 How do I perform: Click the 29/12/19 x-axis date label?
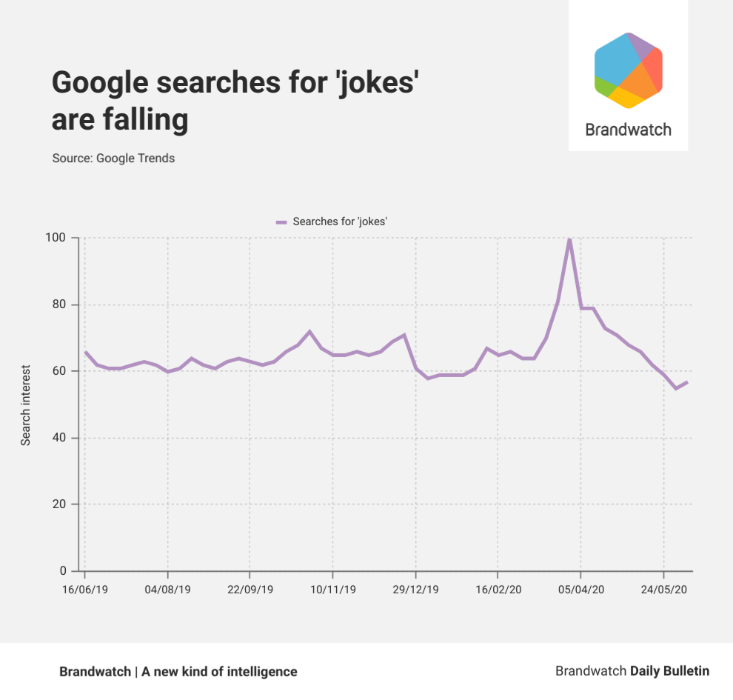pos(415,590)
